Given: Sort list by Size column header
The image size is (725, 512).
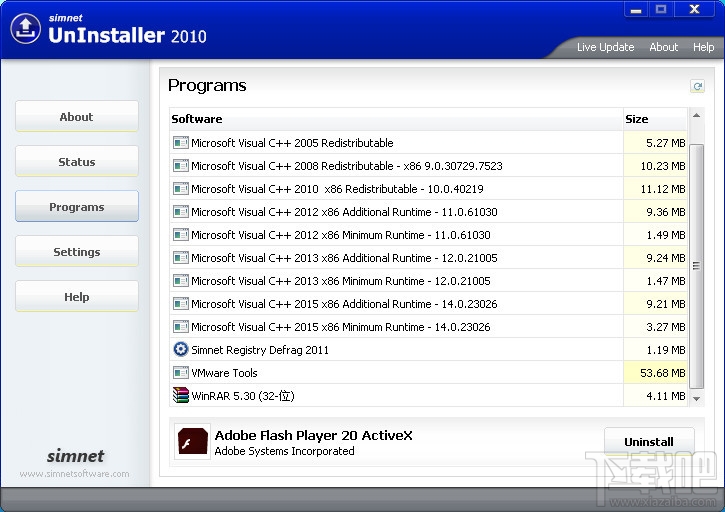Looking at the screenshot, I should (655, 119).
